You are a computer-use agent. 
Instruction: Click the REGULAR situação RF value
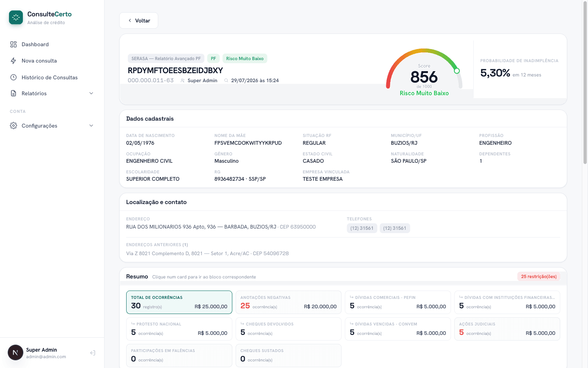(314, 143)
